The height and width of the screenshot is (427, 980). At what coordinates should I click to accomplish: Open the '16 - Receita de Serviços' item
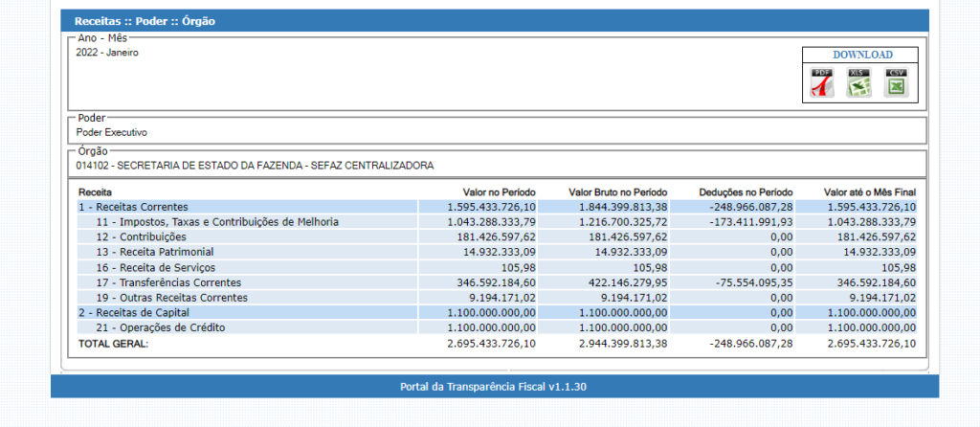coord(155,267)
